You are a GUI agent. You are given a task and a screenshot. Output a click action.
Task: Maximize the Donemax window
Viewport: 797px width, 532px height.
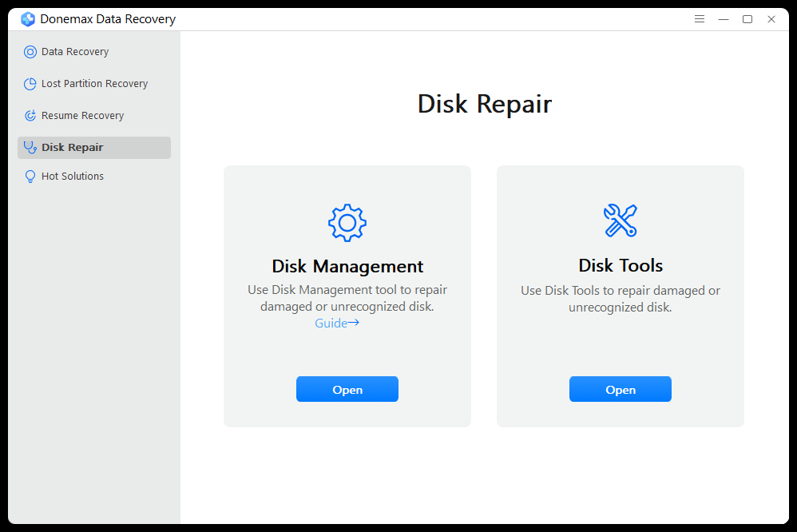[x=747, y=19]
